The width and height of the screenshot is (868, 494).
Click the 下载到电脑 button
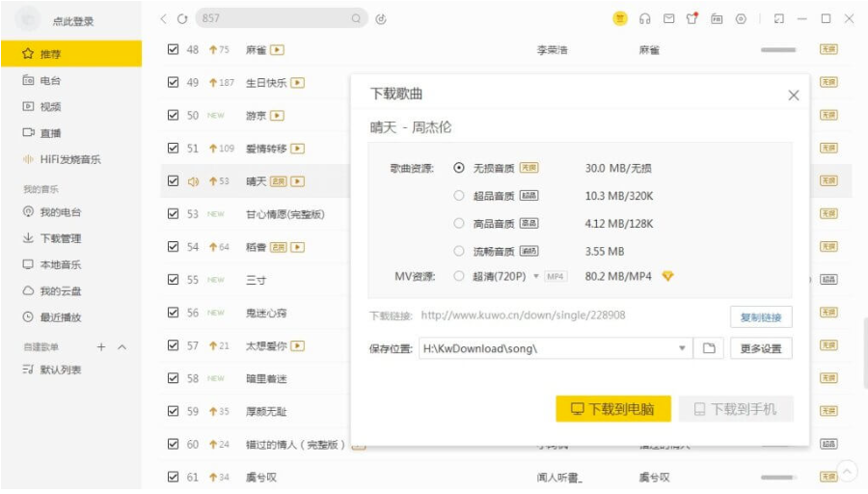coord(612,409)
